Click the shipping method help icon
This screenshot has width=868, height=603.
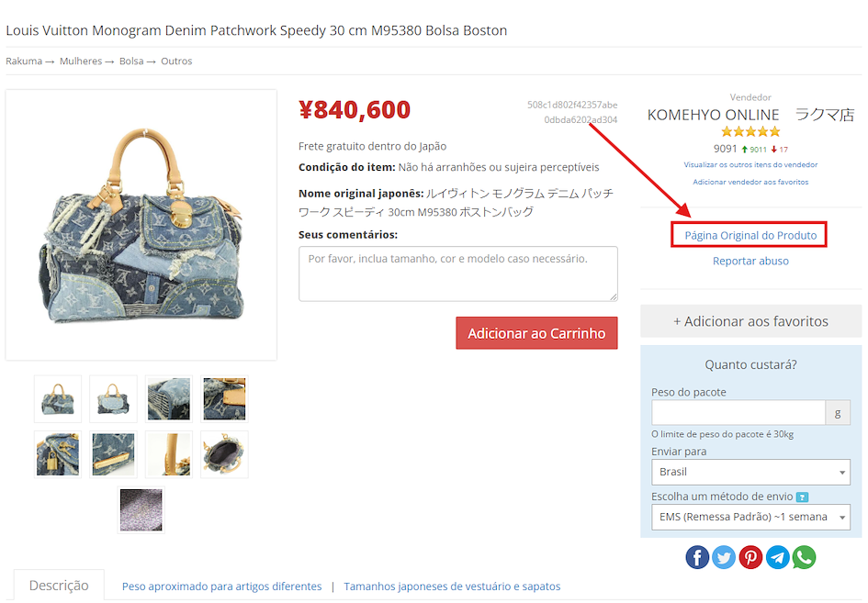tap(802, 497)
